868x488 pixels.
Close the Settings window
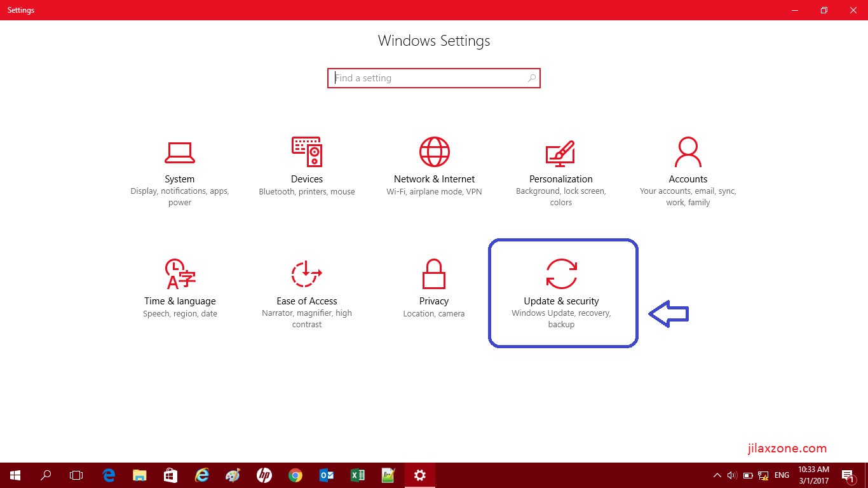[853, 10]
